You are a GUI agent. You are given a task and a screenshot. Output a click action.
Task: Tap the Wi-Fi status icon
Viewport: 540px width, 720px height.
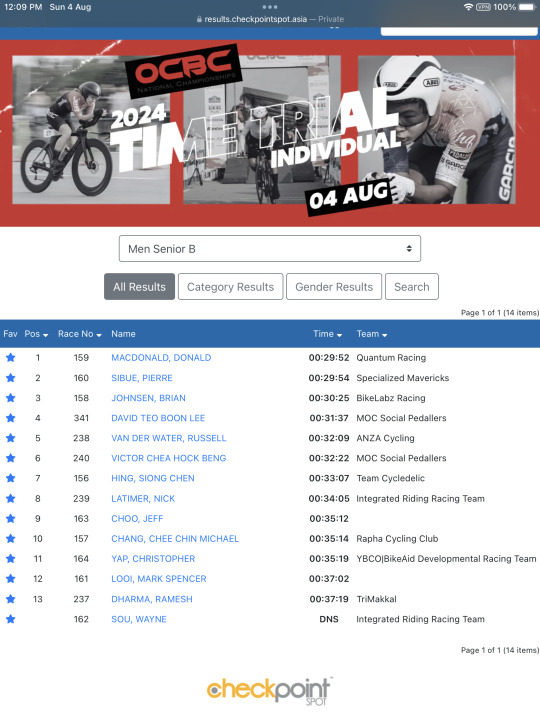coord(468,7)
